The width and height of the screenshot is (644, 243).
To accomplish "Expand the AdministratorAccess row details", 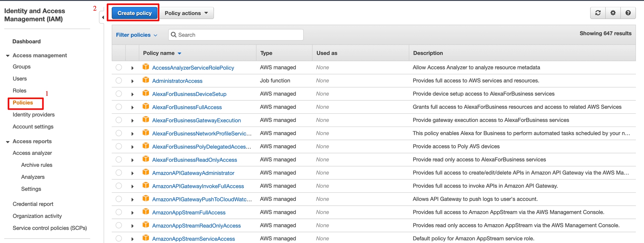I will click(132, 81).
